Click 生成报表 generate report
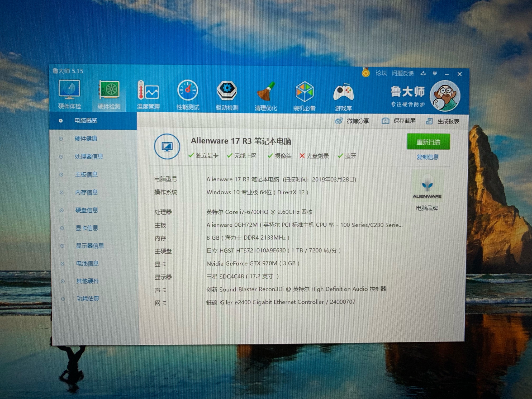This screenshot has width=532, height=399. pos(443,121)
